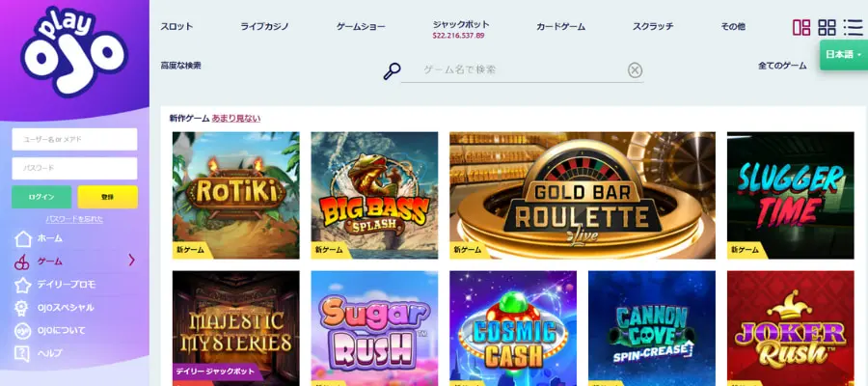Open the スロット menu tab
868x386 pixels.
point(176,26)
